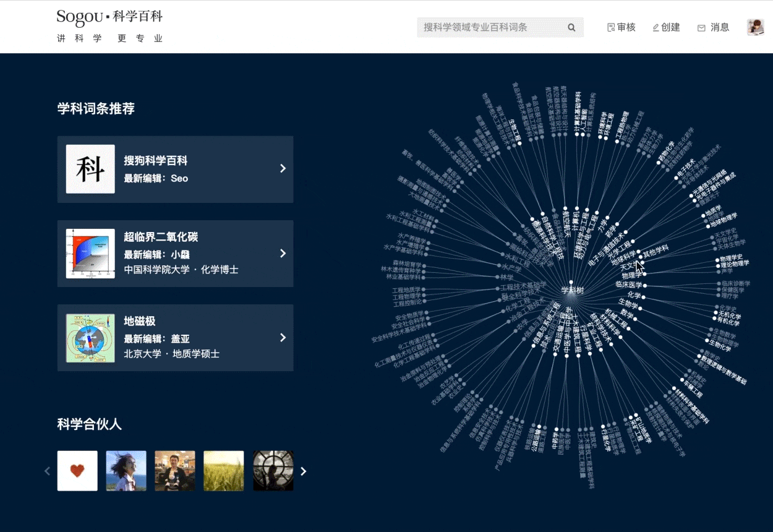Click the user avatar in the top right
The height and width of the screenshot is (532, 773).
754,27
